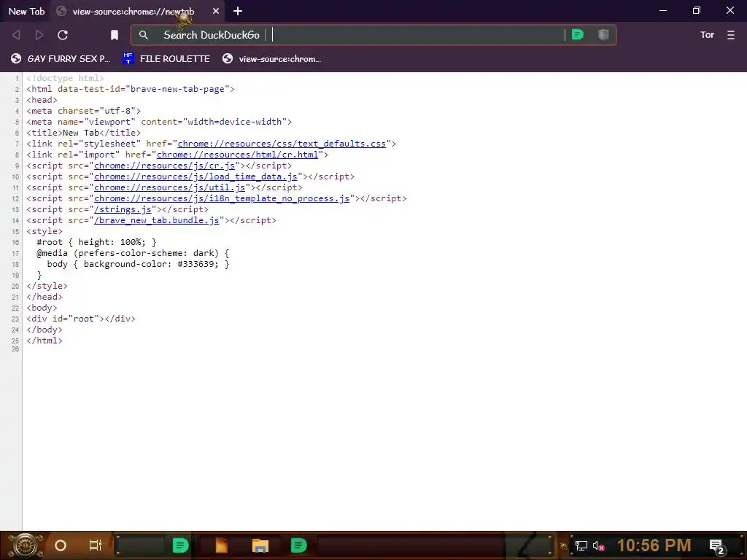Click the '@media (prefers-color-scheme: dark)' line

pyautogui.click(x=133, y=253)
